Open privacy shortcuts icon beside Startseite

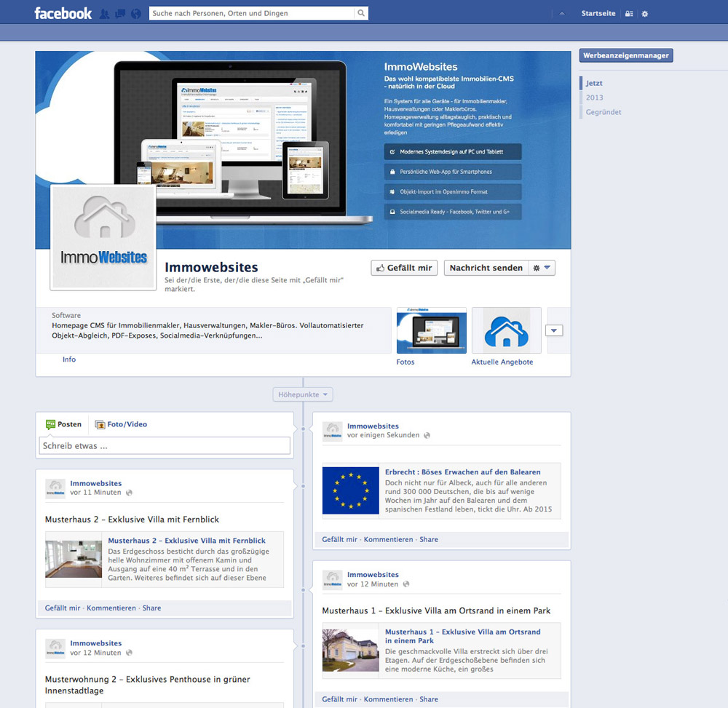click(629, 14)
